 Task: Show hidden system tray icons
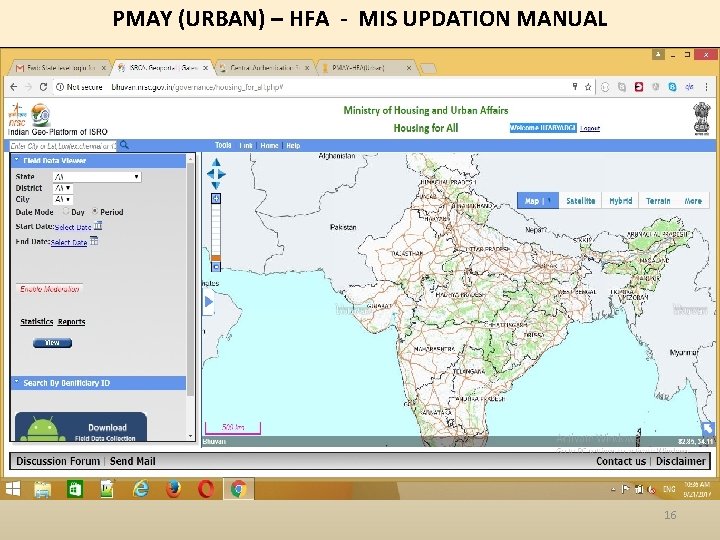pyautogui.click(x=613, y=490)
